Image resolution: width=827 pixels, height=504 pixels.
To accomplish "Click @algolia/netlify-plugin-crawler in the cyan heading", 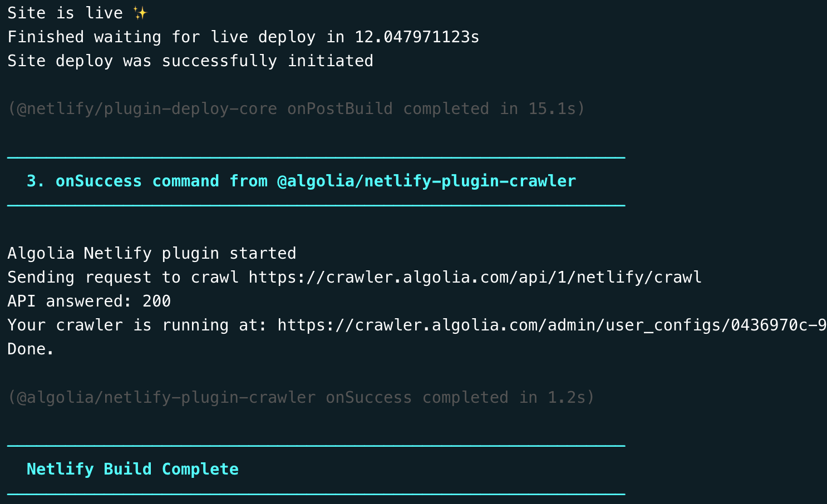I will tap(426, 181).
